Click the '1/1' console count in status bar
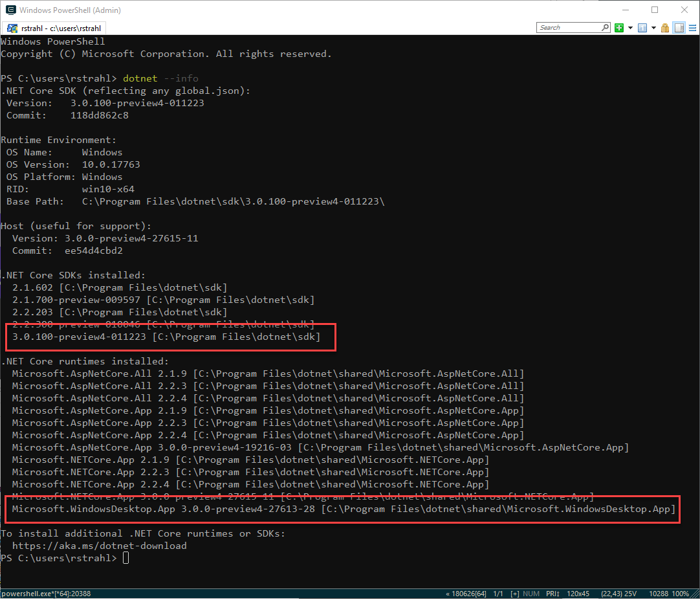 [x=498, y=594]
